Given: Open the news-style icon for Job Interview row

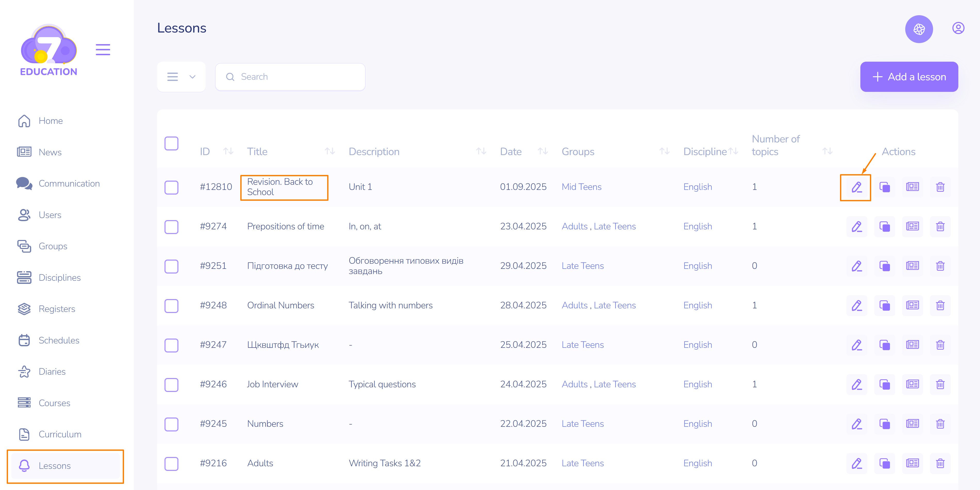Looking at the screenshot, I should tap(912, 384).
